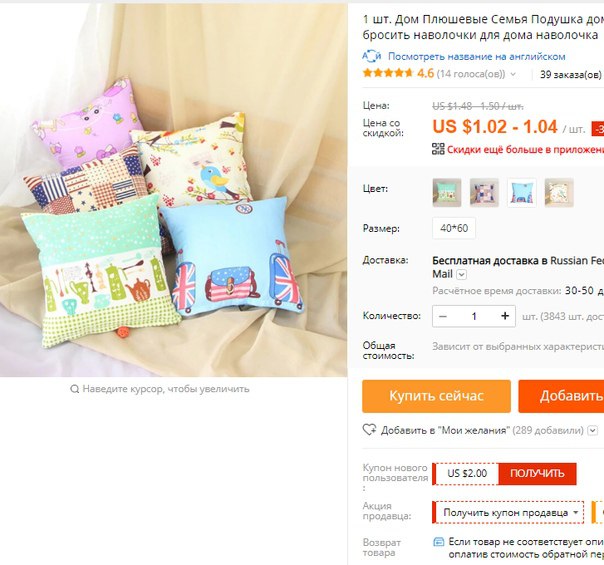The width and height of the screenshot is (604, 565).
Task: Open the shipping method dropdown next to Mail
Action: click(x=461, y=275)
